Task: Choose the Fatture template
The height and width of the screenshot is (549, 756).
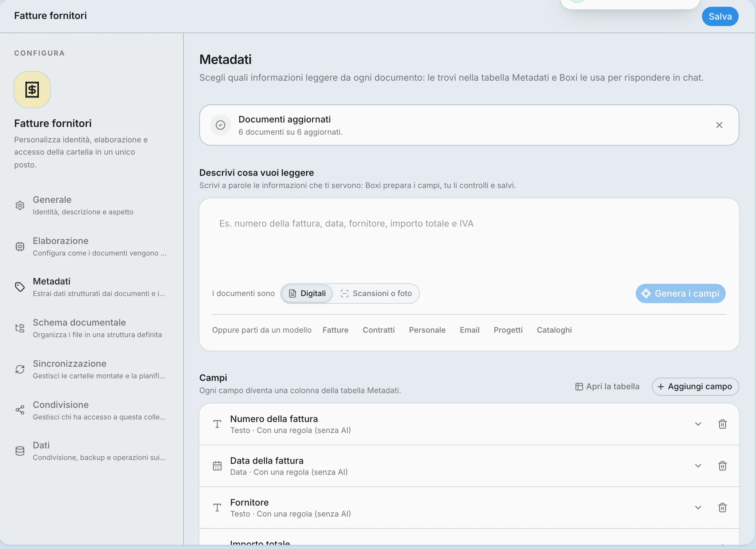Action: pyautogui.click(x=336, y=330)
